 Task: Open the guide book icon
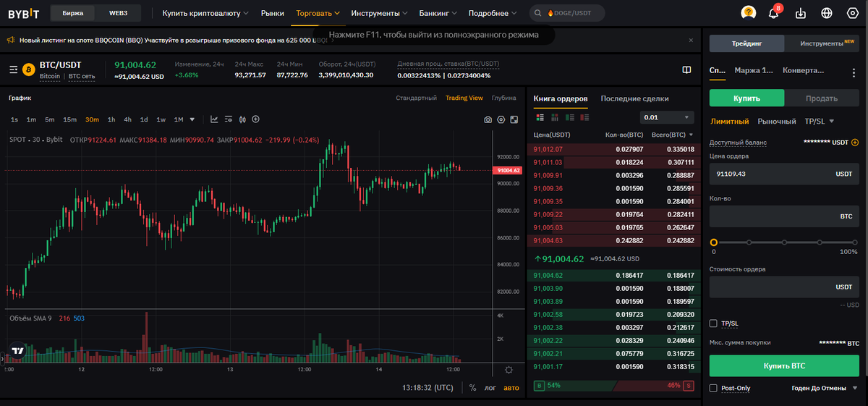pos(686,69)
